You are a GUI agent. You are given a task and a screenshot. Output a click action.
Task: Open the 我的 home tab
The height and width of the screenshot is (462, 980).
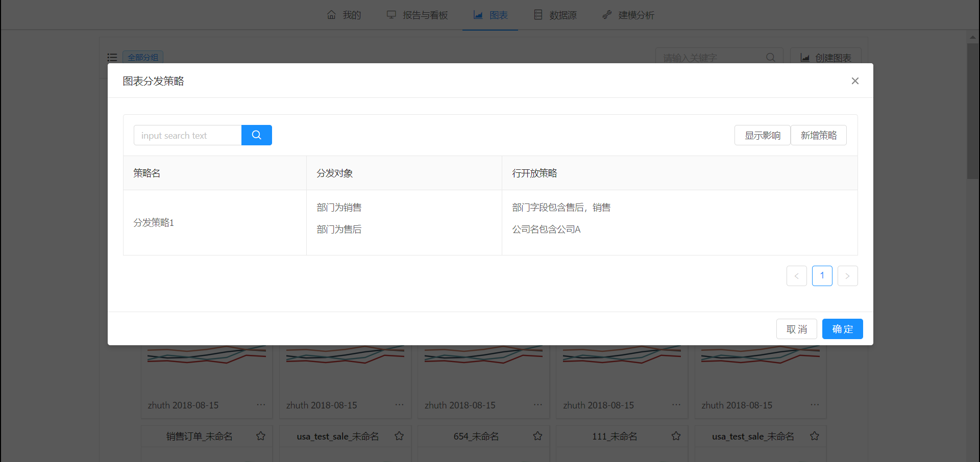(344, 15)
